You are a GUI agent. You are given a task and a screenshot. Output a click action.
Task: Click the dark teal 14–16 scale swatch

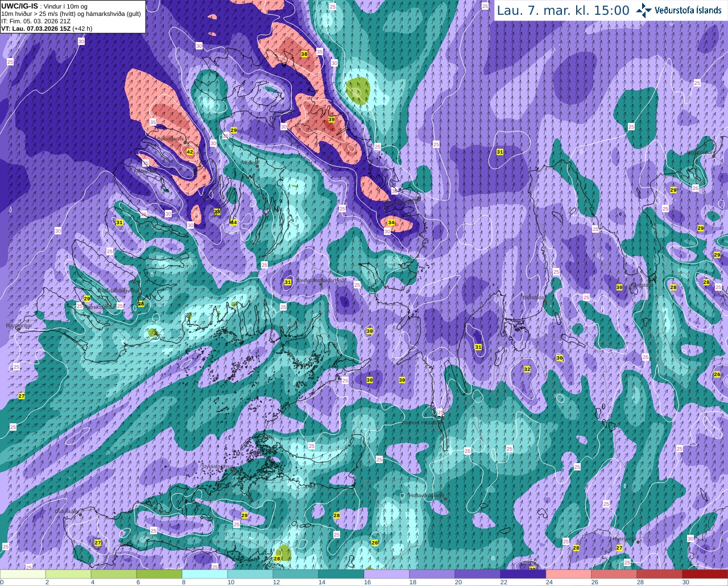tap(341, 574)
